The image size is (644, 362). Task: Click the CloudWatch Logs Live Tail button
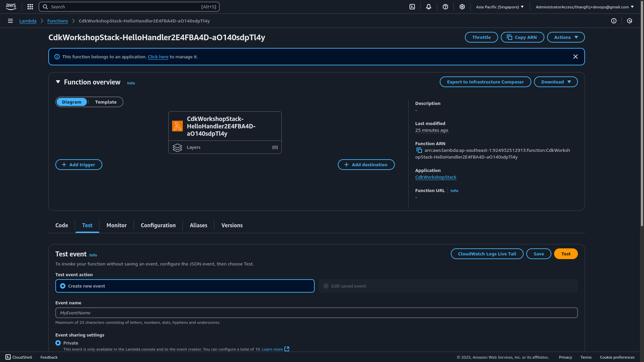click(x=487, y=254)
